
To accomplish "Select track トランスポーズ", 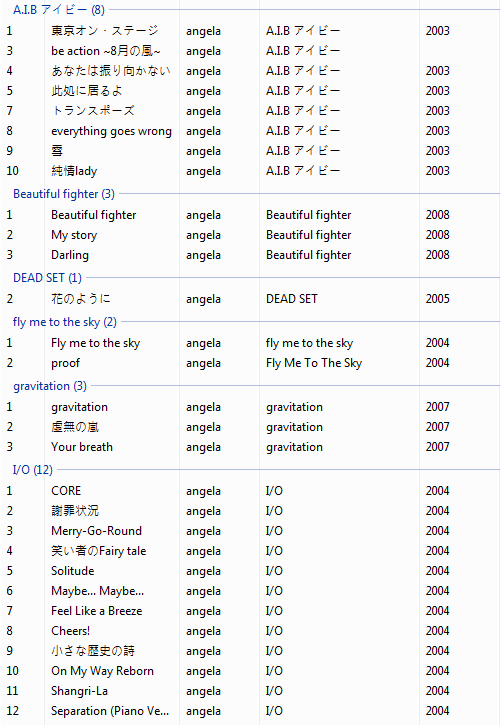I will pyautogui.click(x=93, y=111).
